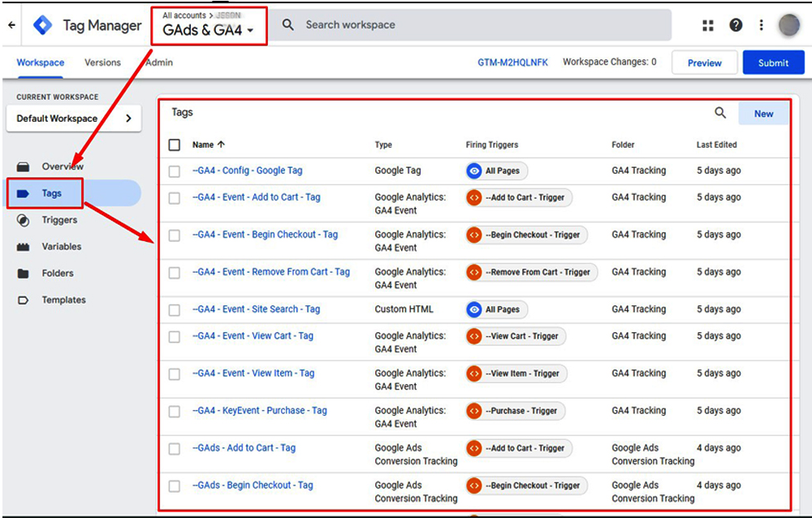The image size is (812, 518).
Task: Click --Begin Checkout - Trigger chip on GA4 row
Action: click(x=527, y=235)
